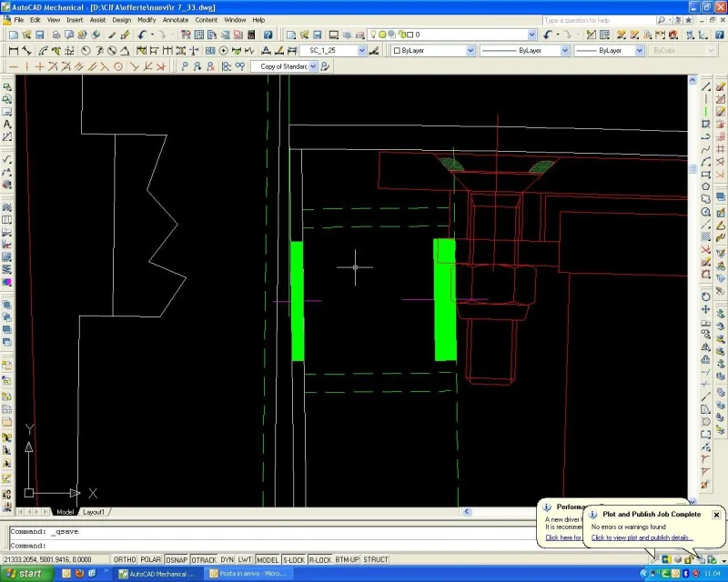Select the Polygon tool in the Draw toolbar
Viewport: 728px width, 582px height.
pos(706,186)
